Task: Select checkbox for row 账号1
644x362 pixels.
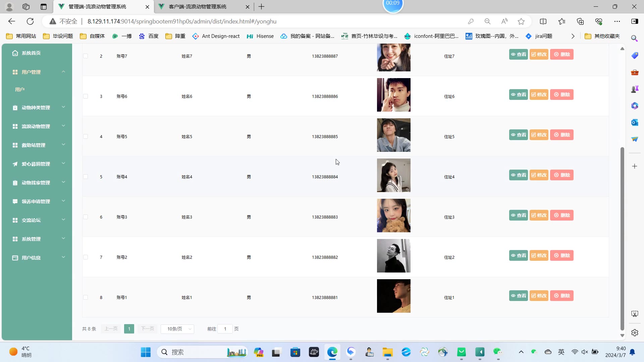Action: click(x=86, y=297)
